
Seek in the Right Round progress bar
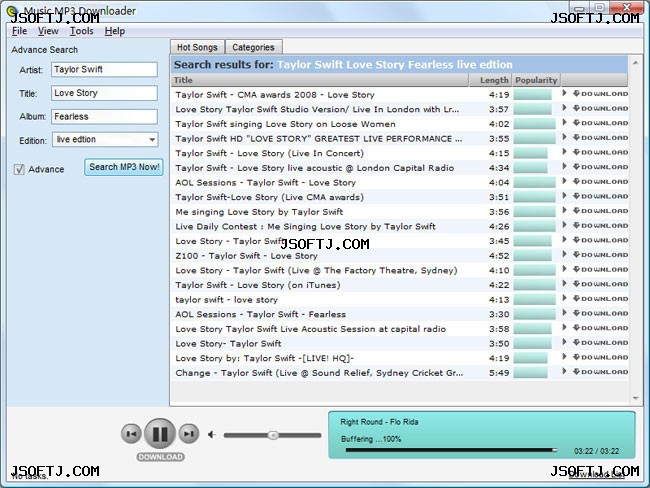[451, 450]
